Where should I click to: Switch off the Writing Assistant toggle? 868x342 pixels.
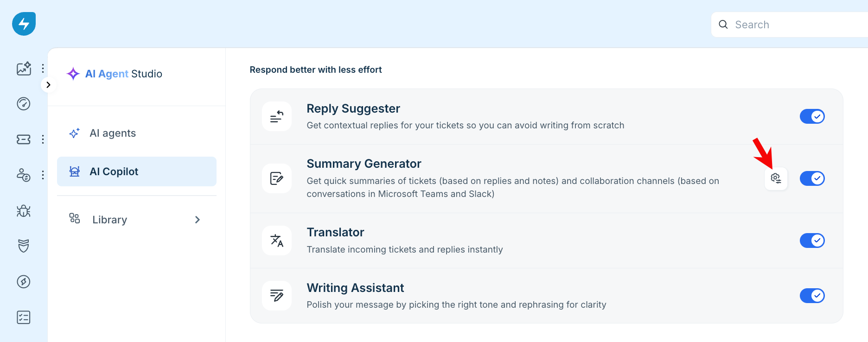(x=812, y=296)
